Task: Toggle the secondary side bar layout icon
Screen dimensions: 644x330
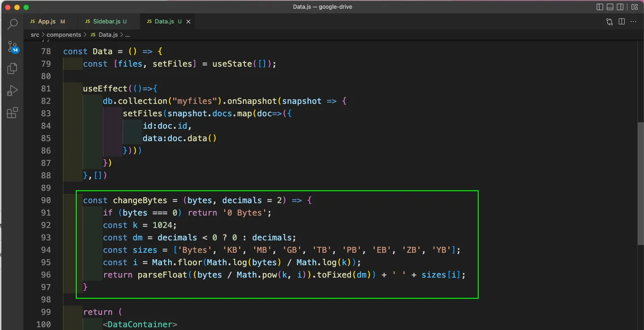Action: 620,7
